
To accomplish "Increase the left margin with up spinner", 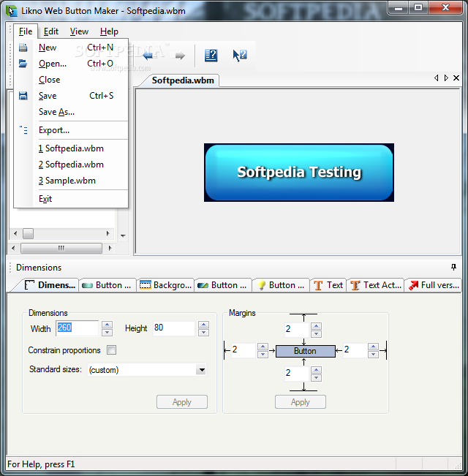I will (x=263, y=347).
